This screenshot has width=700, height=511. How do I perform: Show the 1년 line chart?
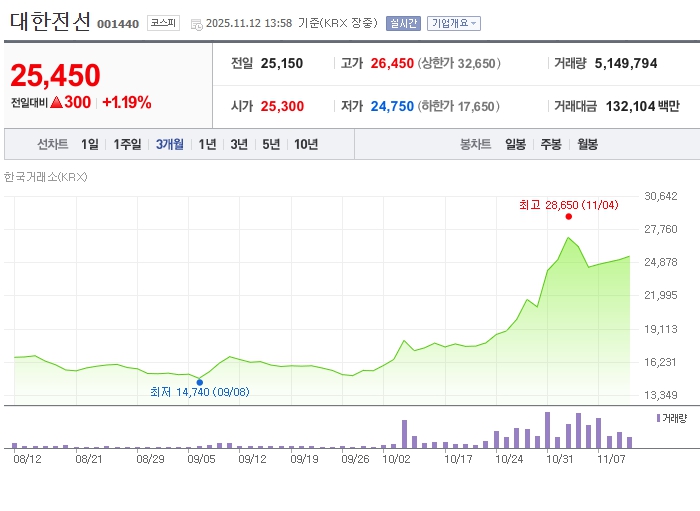click(207, 145)
